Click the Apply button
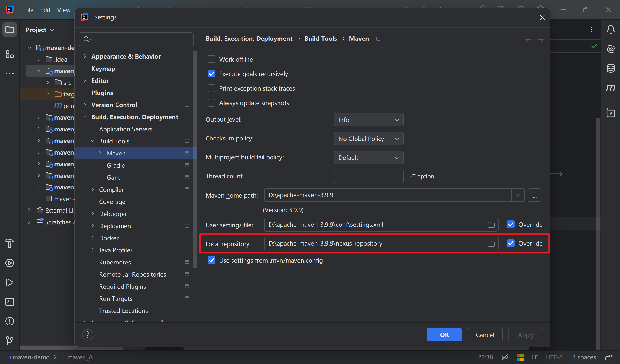This screenshot has height=364, width=620. (526, 335)
